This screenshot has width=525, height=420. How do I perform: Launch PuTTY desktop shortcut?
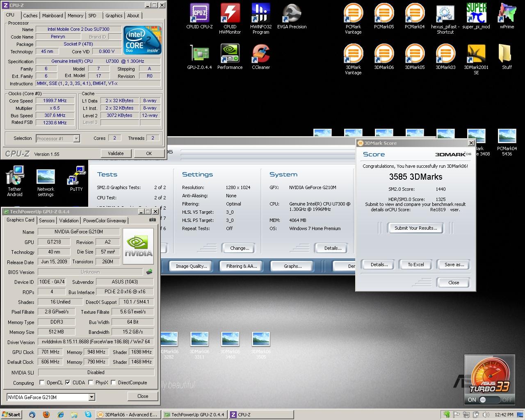(x=76, y=179)
